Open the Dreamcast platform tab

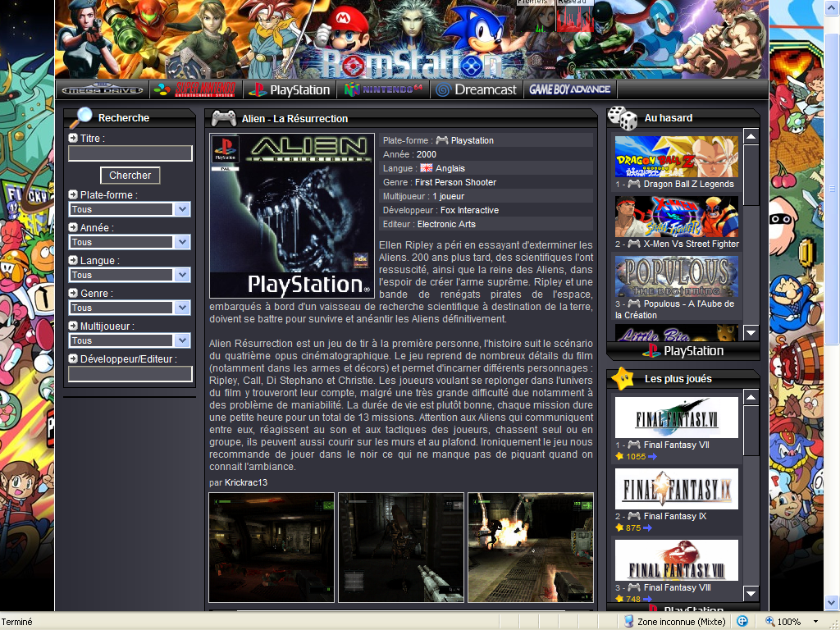[x=477, y=90]
